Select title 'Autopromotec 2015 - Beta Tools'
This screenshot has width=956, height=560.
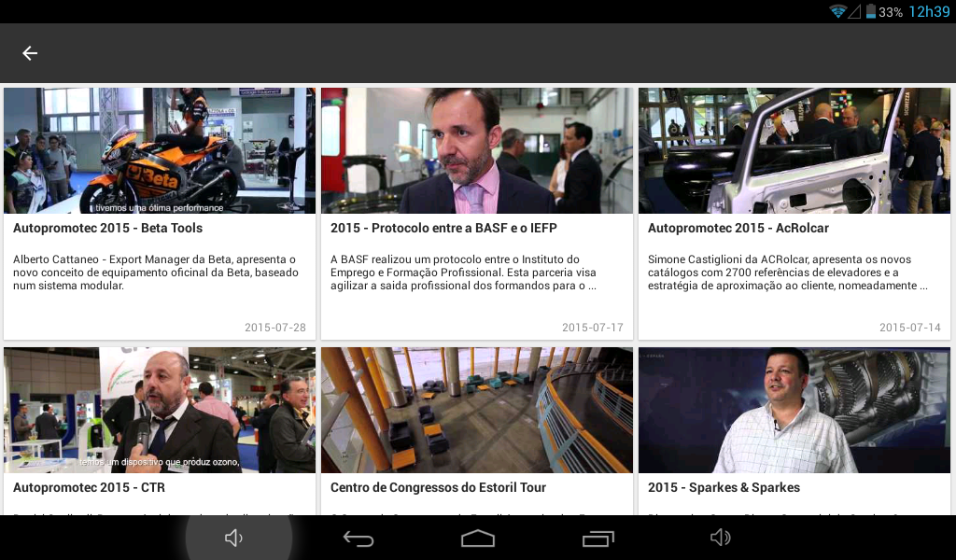(x=108, y=229)
